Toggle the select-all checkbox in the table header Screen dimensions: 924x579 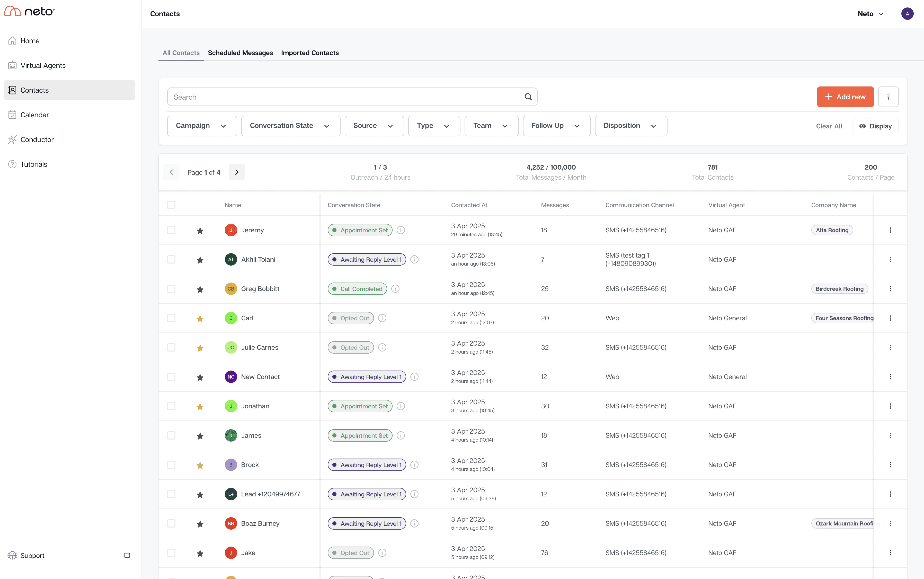point(171,205)
